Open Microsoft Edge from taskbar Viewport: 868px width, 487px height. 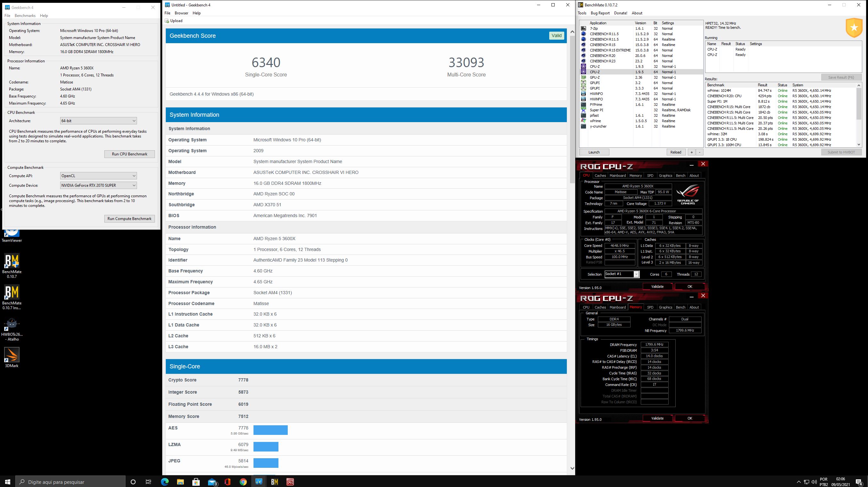coord(165,482)
